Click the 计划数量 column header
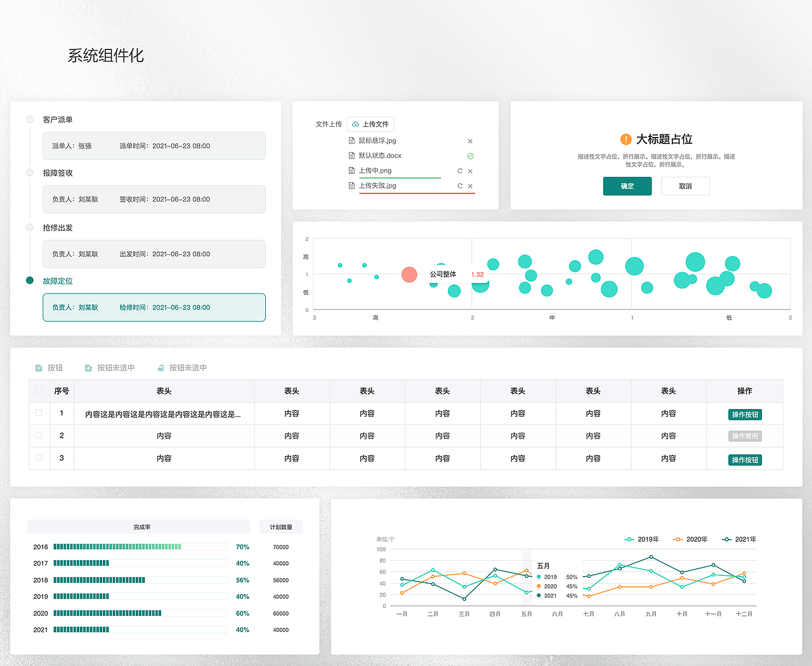Image resolution: width=812 pixels, height=666 pixels. point(281,527)
